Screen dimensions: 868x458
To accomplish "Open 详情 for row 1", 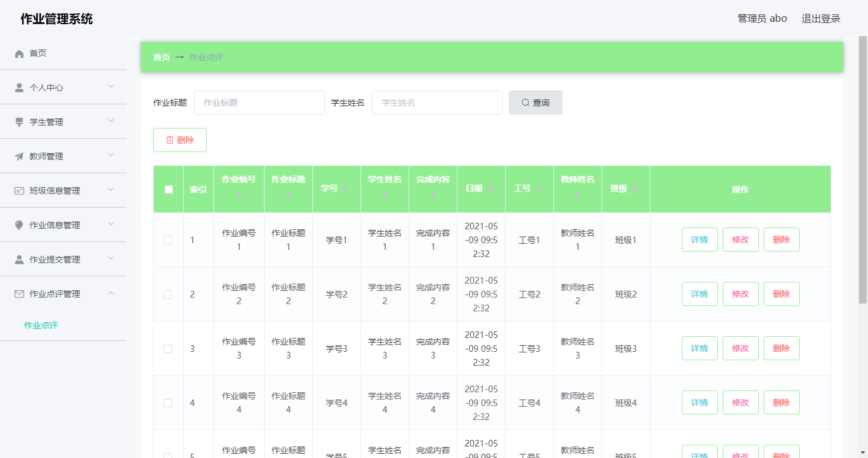I will click(699, 240).
